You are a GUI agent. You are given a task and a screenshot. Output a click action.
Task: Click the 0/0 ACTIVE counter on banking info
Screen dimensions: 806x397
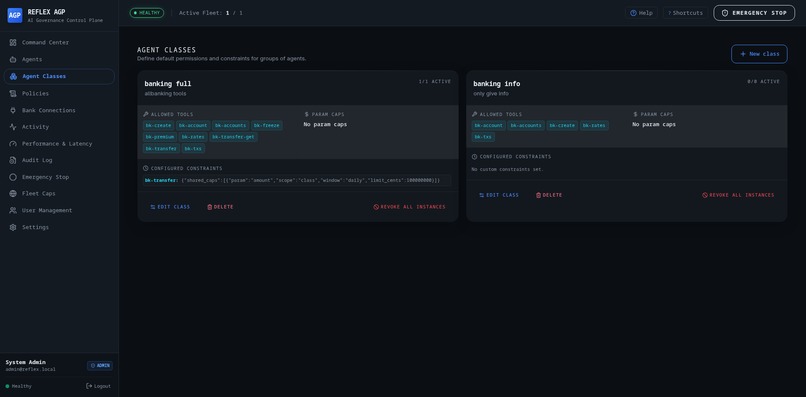tap(763, 82)
